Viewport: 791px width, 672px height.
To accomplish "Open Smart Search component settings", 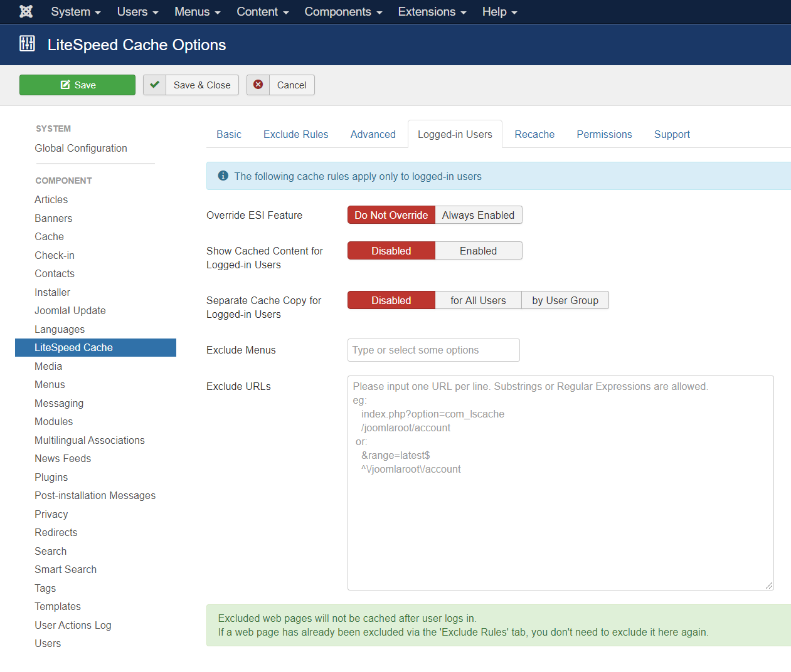I will click(65, 569).
